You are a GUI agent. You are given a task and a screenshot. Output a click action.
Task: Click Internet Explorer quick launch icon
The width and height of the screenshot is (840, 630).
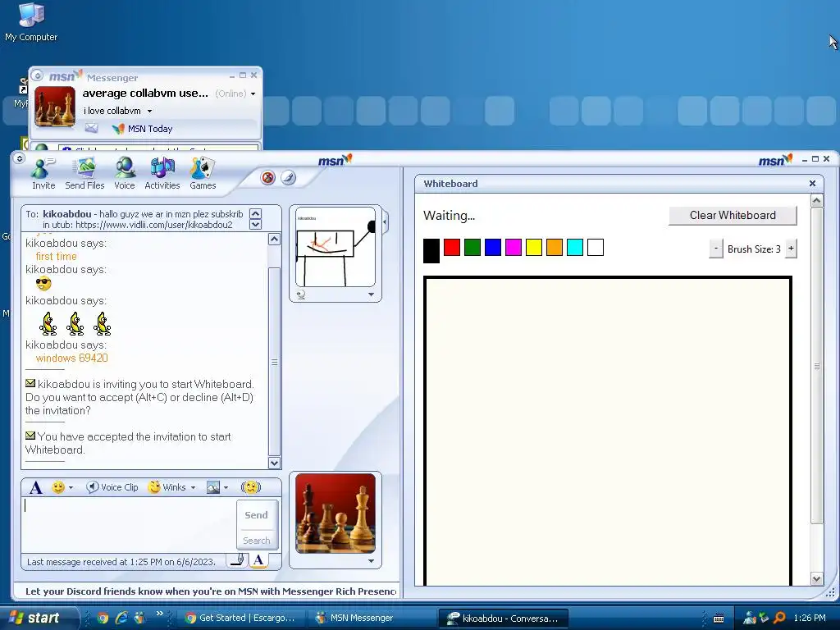tap(121, 618)
